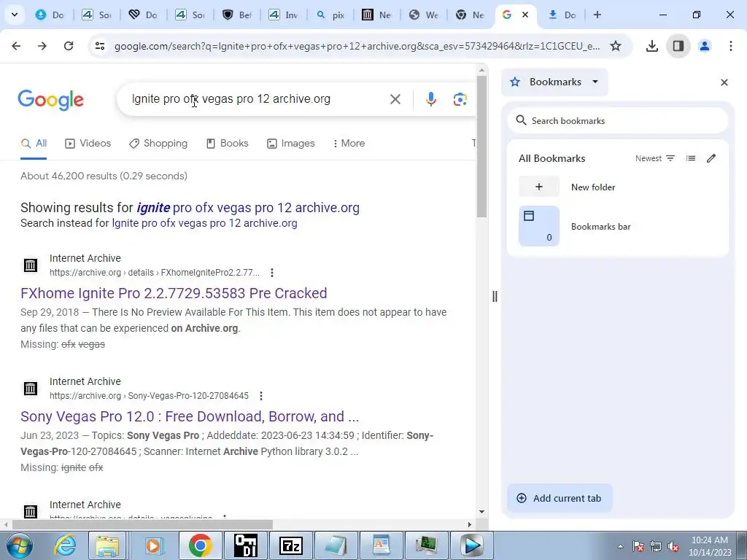The image size is (747, 560).
Task: Click the Search bookmarks field
Action: coord(617,120)
